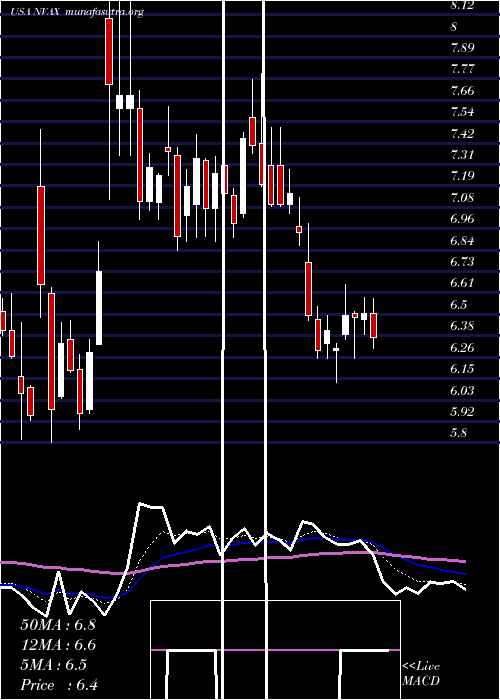Click the 6.84 price axis label
Viewport: 500px width, 700px height.
[462, 240]
